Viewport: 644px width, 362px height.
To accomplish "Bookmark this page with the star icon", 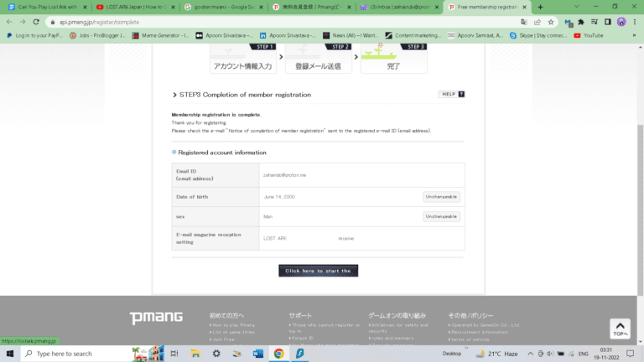I will [551, 22].
